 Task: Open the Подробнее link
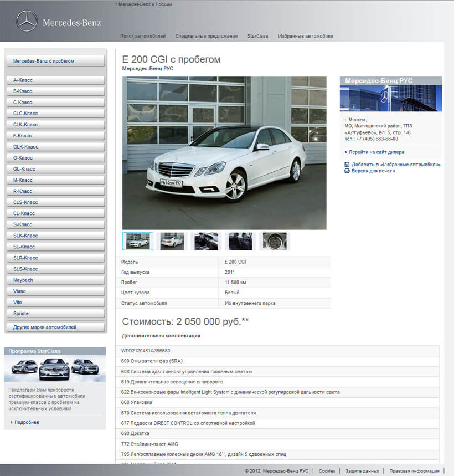pyautogui.click(x=27, y=422)
